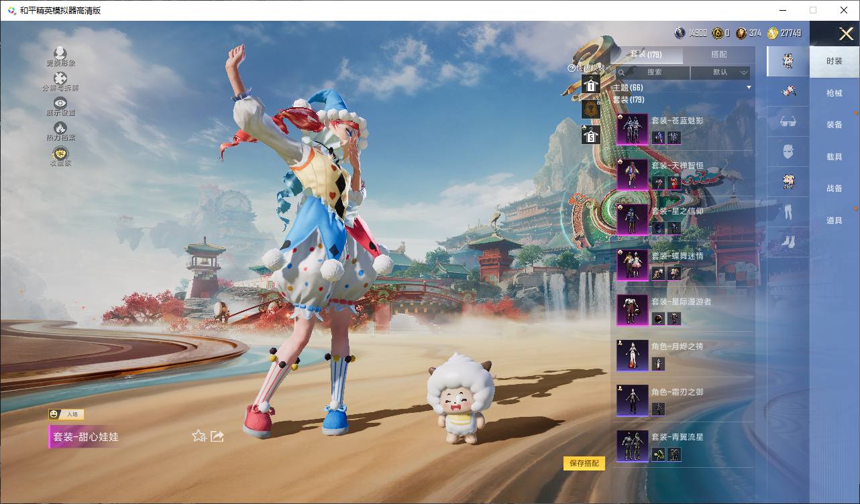Click the 套装 (179) section header text
860x504 pixels.
[629, 100]
